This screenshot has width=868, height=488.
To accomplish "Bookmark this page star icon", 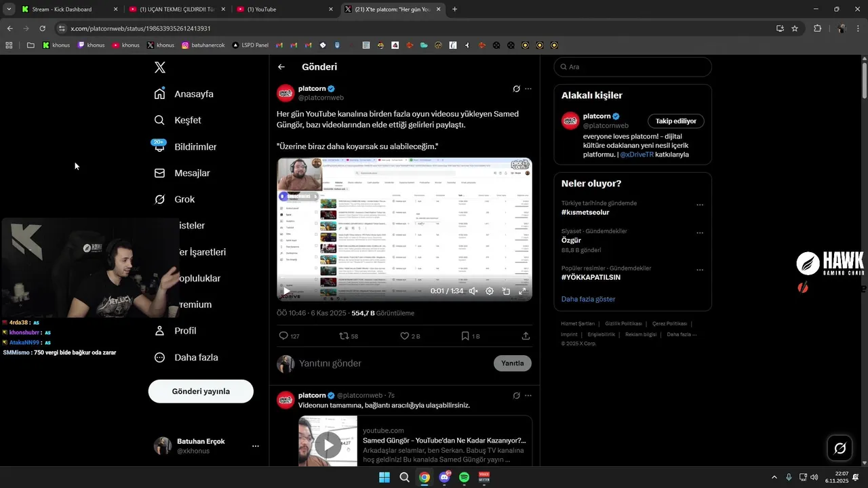I will pos(795,28).
